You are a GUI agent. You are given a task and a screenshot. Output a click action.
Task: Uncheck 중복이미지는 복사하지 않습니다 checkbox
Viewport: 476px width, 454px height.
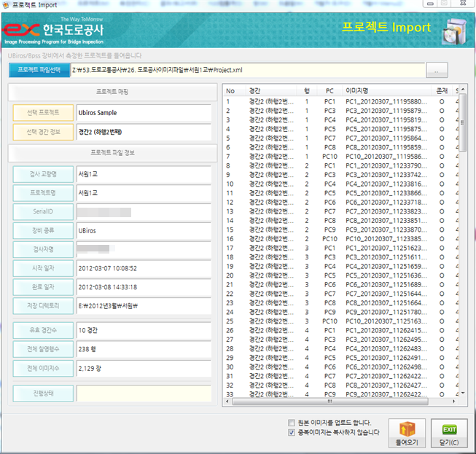292,432
